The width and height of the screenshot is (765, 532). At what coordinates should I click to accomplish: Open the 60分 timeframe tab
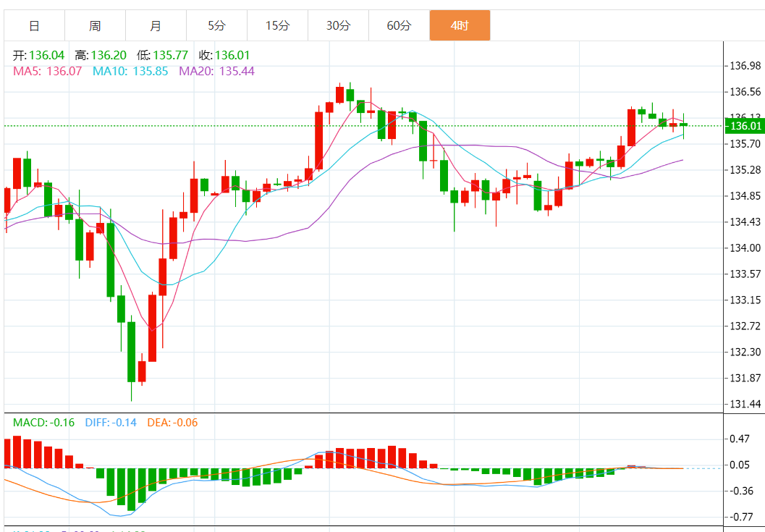tap(399, 26)
